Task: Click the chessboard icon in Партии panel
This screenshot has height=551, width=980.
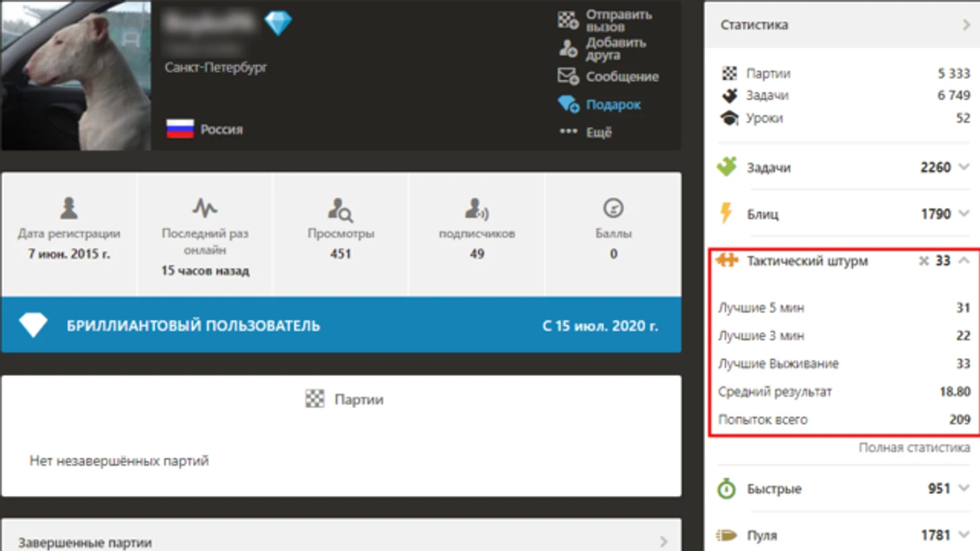Action: [315, 399]
